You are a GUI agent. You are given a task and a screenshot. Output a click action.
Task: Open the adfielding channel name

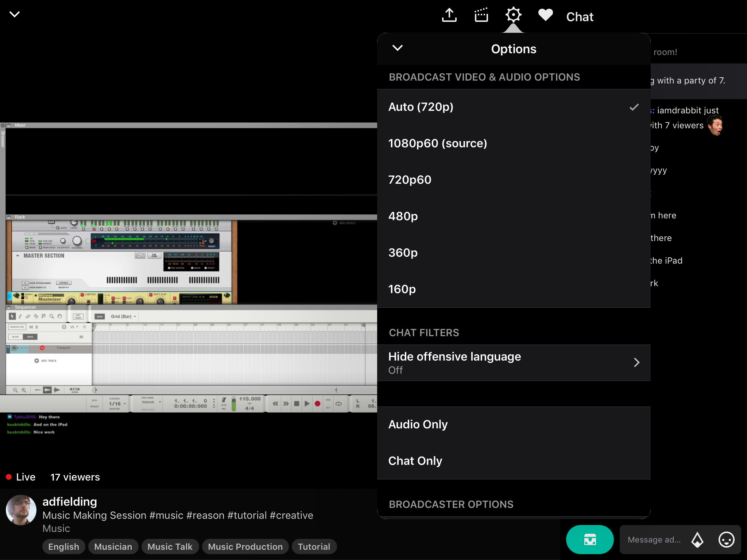tap(70, 502)
